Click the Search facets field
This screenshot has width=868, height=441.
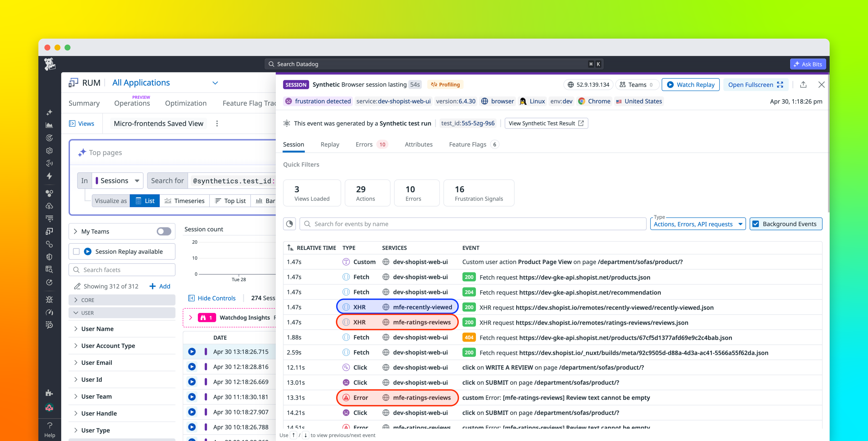[122, 270]
